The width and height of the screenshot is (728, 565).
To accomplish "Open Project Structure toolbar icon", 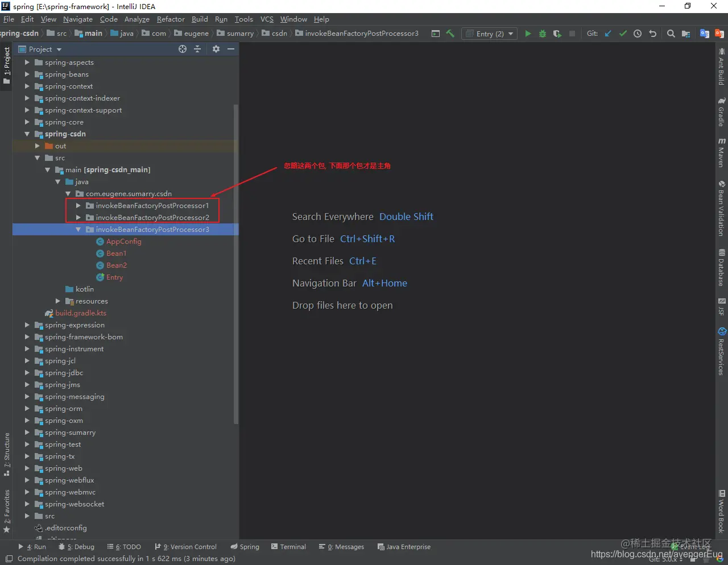I will pos(686,34).
